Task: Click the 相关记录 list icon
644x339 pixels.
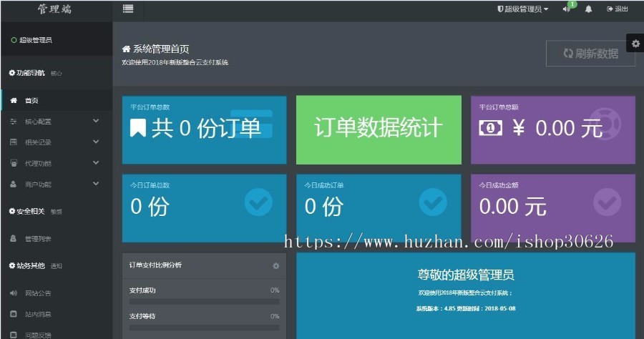Action: point(14,142)
